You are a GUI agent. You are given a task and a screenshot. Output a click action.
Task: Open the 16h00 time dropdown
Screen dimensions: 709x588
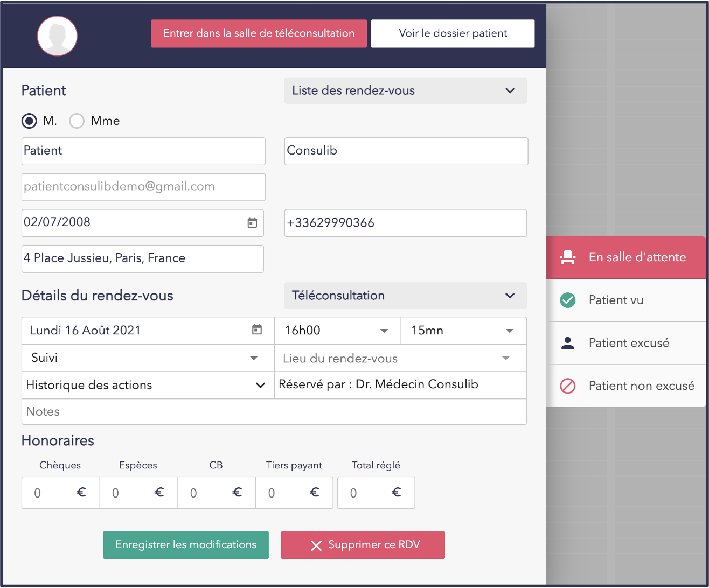pyautogui.click(x=337, y=331)
